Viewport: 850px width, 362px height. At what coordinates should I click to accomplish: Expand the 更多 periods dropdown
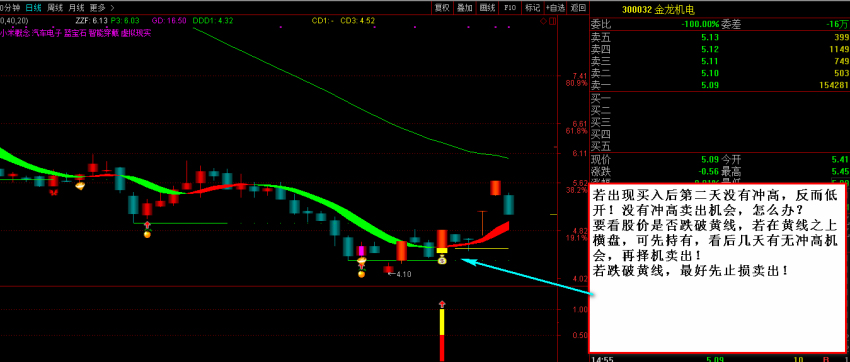click(x=98, y=8)
